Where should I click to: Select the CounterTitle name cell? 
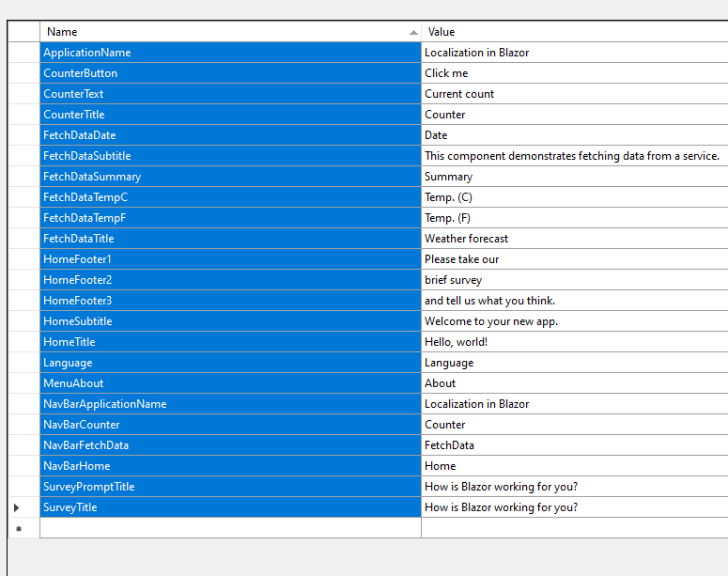[230, 115]
